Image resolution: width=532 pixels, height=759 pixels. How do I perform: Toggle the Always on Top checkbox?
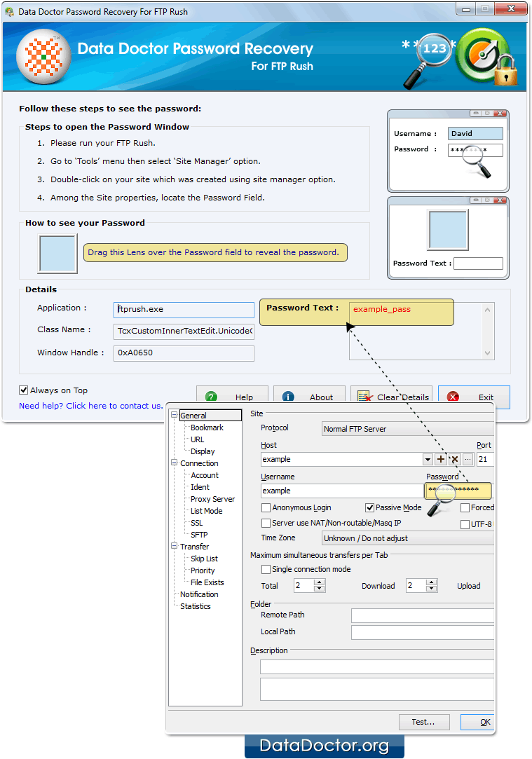[x=23, y=390]
